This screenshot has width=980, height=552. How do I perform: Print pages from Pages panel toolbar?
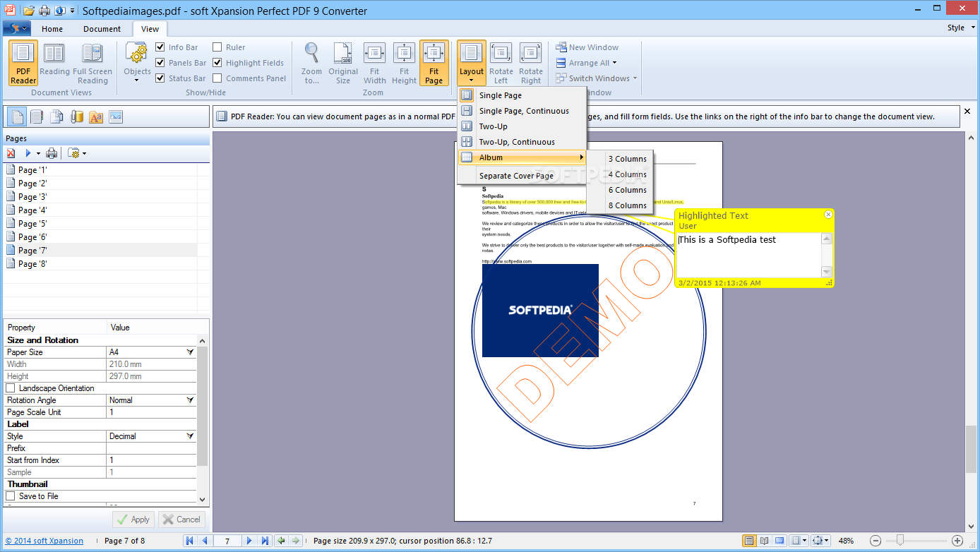point(52,153)
